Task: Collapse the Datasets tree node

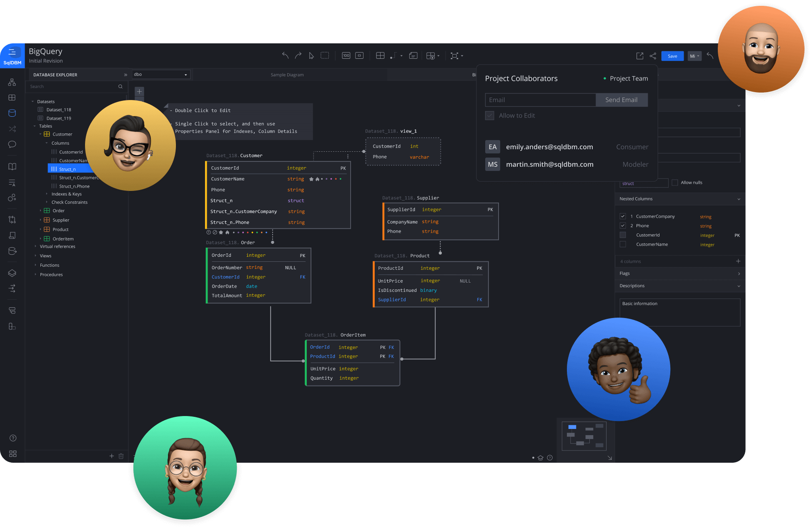Action: (33, 101)
